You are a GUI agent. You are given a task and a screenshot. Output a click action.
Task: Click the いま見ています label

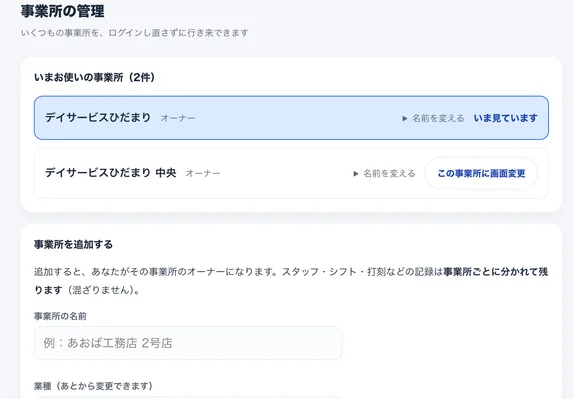506,118
